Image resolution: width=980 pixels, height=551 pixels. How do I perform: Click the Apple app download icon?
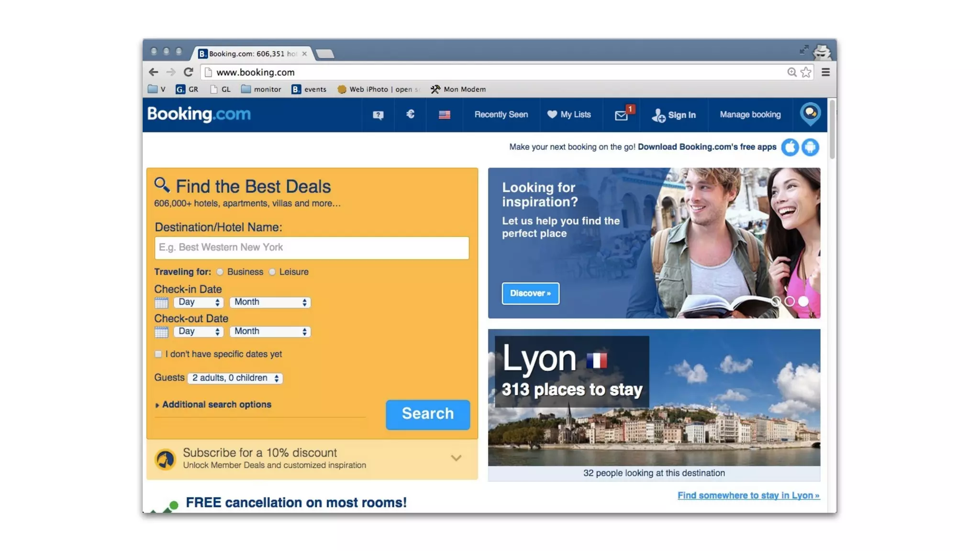point(790,147)
